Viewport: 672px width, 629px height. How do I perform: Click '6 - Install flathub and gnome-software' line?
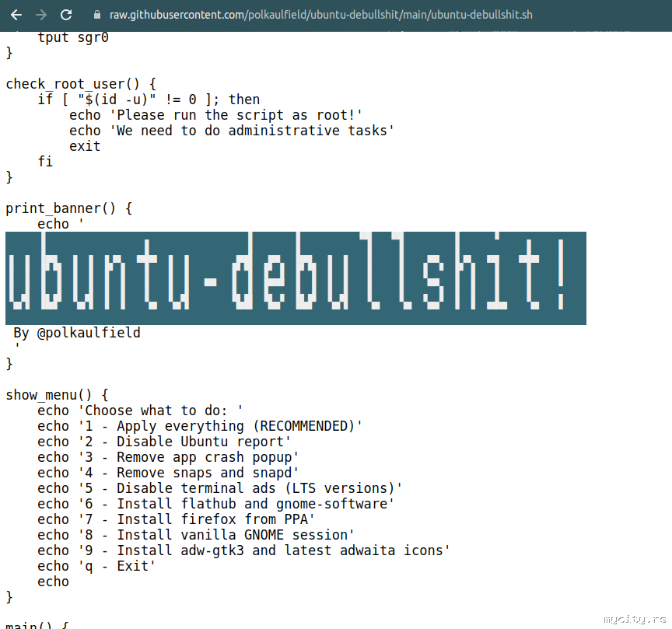(215, 504)
